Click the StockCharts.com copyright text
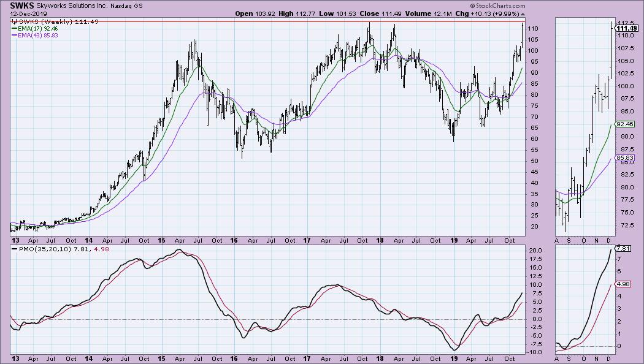This screenshot has height=364, width=644. pos(497,6)
